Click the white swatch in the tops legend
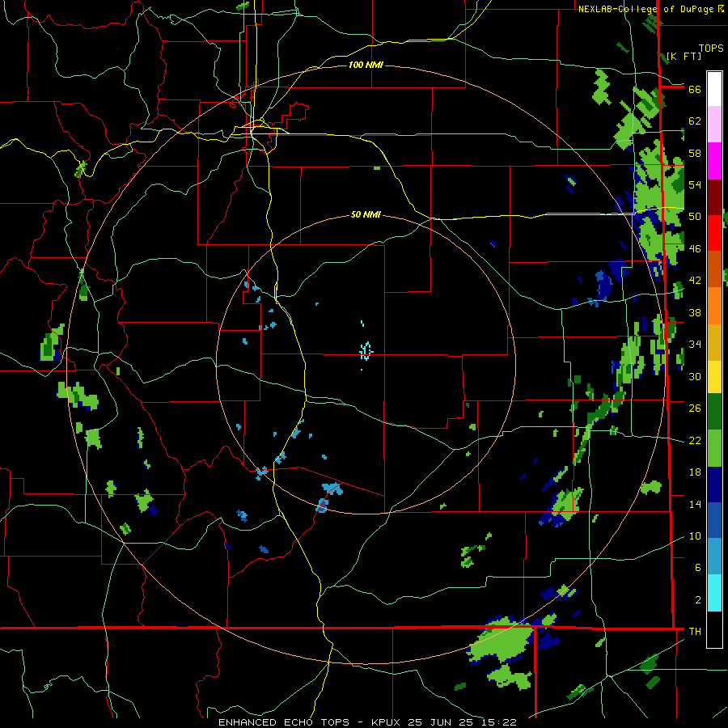 [714, 89]
